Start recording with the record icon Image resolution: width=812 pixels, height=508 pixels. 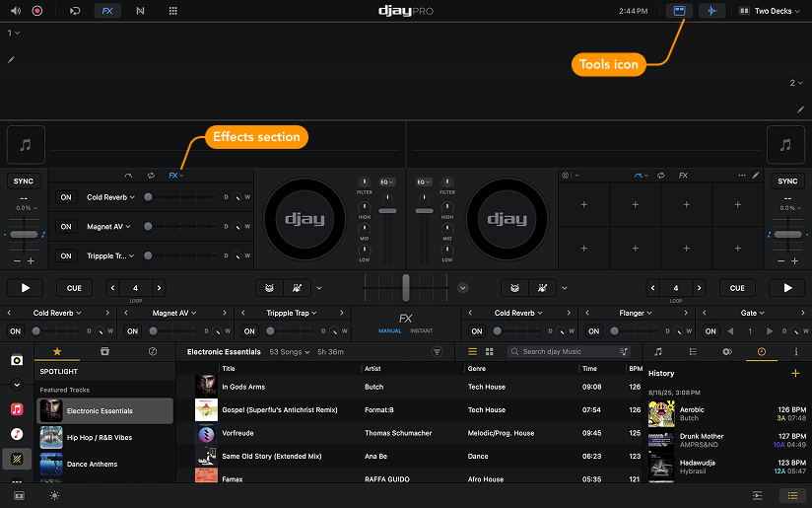coord(37,11)
